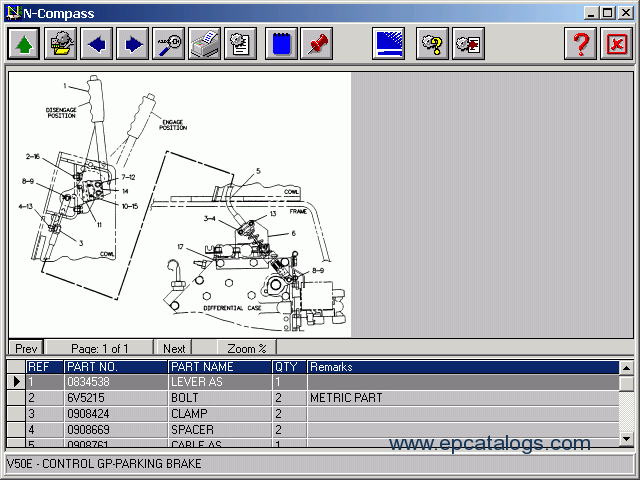This screenshot has height=480, width=640.
Task: Go forward with the blue right arrow
Action: (x=132, y=44)
